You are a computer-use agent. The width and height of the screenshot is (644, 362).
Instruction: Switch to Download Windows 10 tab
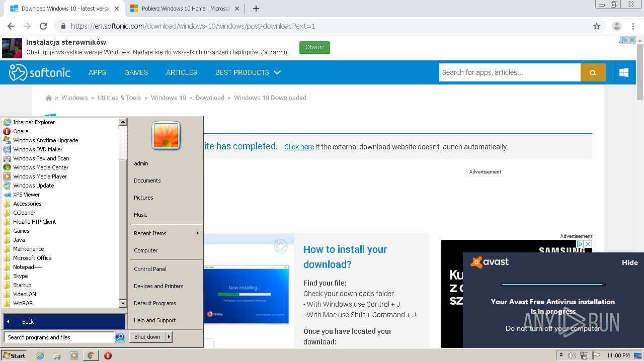click(x=64, y=9)
